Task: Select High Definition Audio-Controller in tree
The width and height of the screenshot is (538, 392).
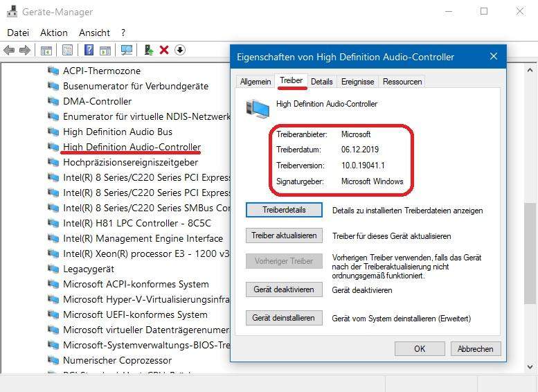Action: pyautogui.click(x=132, y=147)
